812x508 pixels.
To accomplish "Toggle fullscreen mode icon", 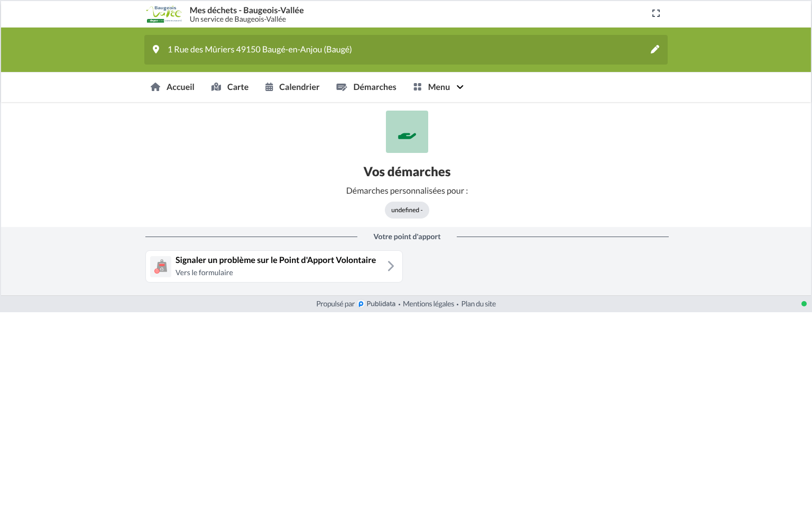I will click(656, 13).
